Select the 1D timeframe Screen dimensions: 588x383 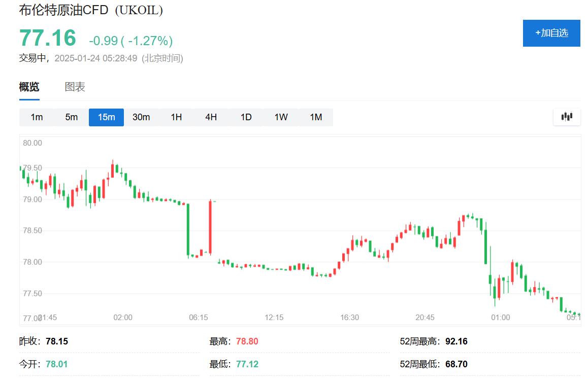(x=246, y=117)
